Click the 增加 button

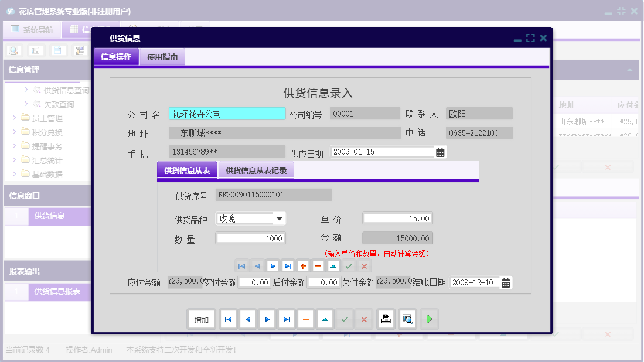point(201,319)
